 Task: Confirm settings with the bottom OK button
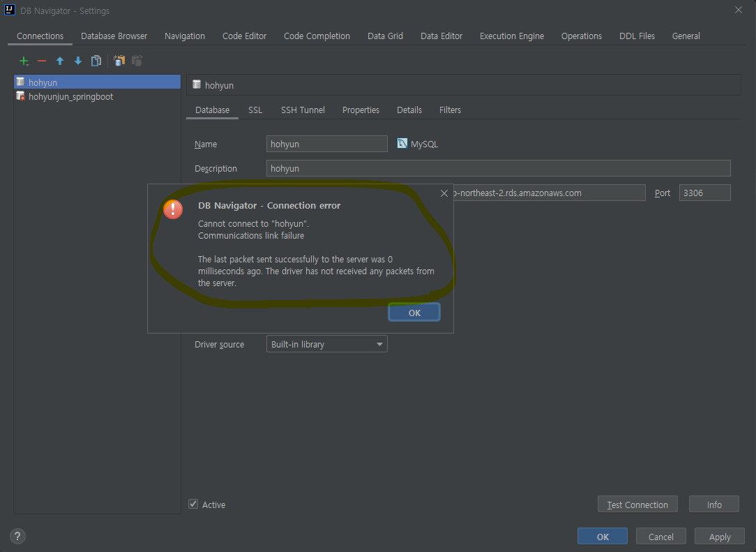[x=603, y=537]
